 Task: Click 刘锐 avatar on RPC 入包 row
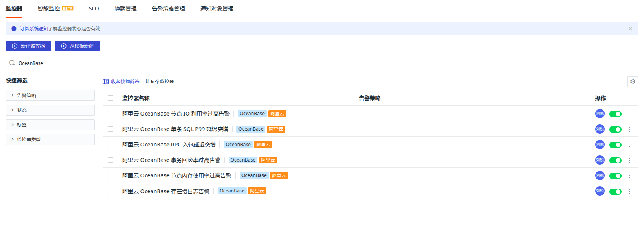click(600, 145)
